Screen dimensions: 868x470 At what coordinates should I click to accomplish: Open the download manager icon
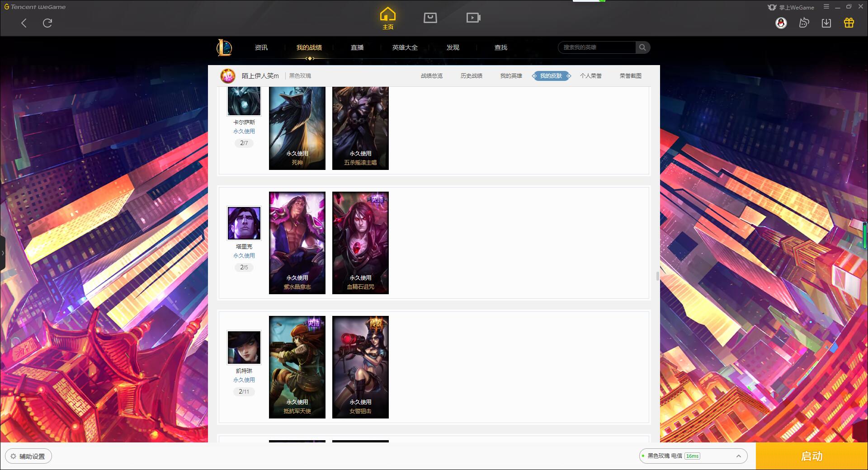coord(826,23)
